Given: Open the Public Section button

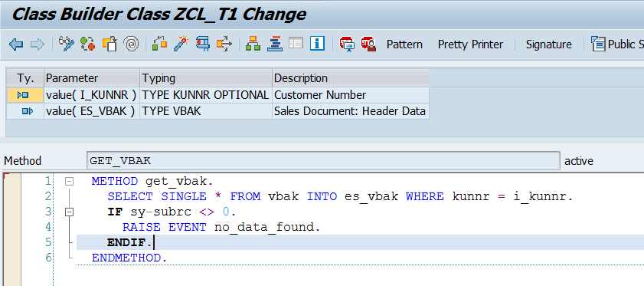Looking at the screenshot, I should [x=618, y=44].
